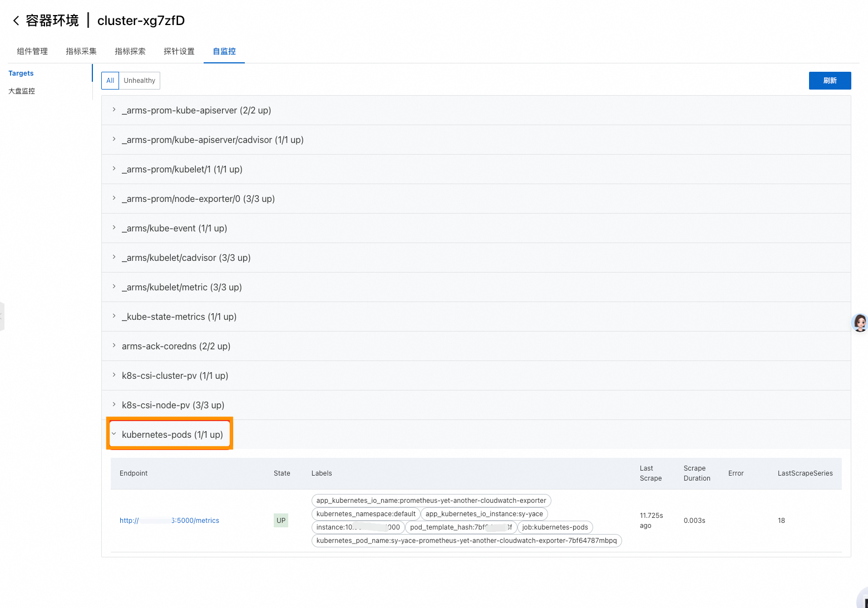Click the job:kubernetes-pods label tag
The image size is (868, 608).
tap(555, 527)
